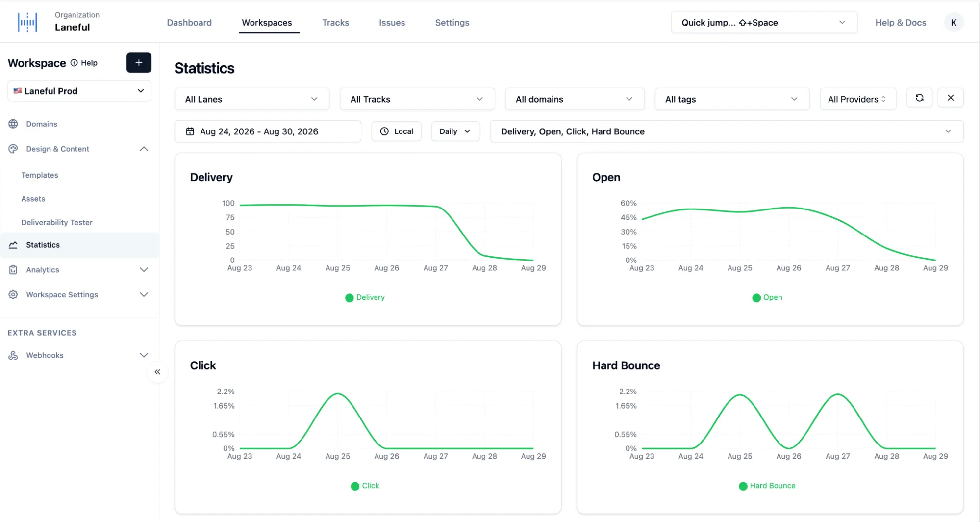Toggle the Local timezone button
The image size is (980, 522).
396,131
